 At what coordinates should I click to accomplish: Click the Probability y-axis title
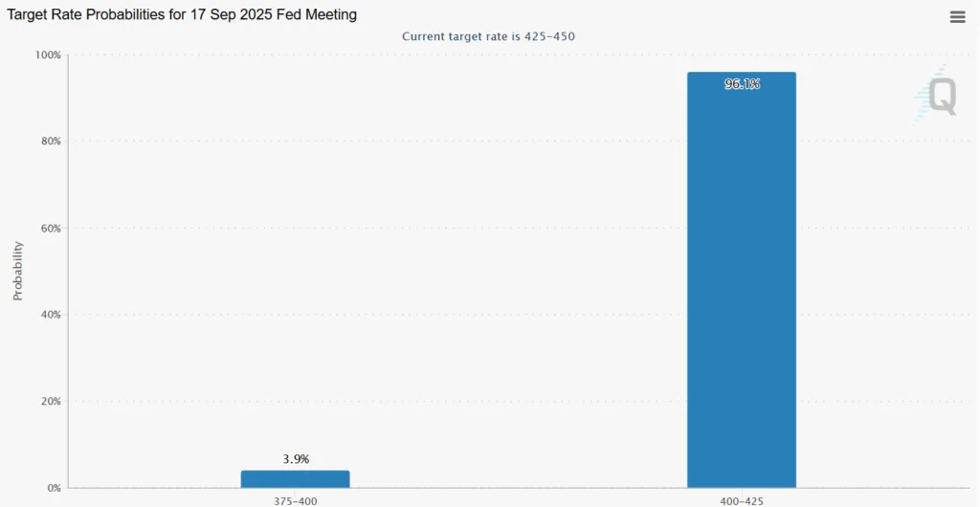click(17, 271)
